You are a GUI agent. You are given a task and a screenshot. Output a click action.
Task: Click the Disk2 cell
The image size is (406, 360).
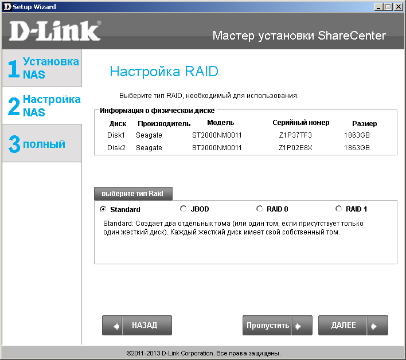tap(116, 148)
